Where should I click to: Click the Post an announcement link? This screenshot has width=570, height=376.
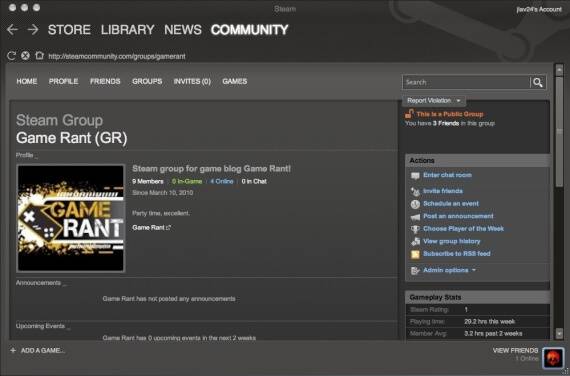[x=458, y=216]
